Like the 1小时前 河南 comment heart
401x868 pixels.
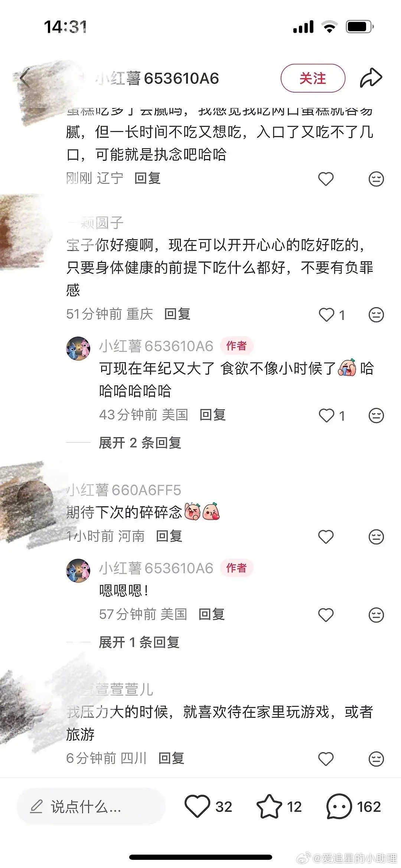(x=326, y=537)
